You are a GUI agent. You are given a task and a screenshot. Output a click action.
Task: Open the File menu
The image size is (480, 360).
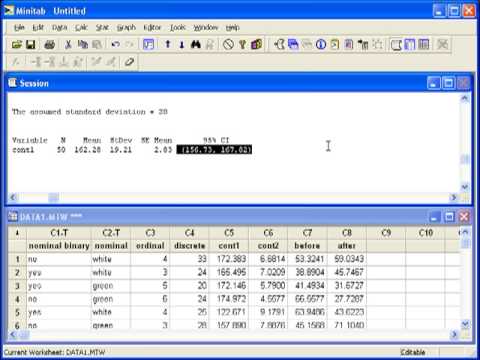[x=19, y=27]
